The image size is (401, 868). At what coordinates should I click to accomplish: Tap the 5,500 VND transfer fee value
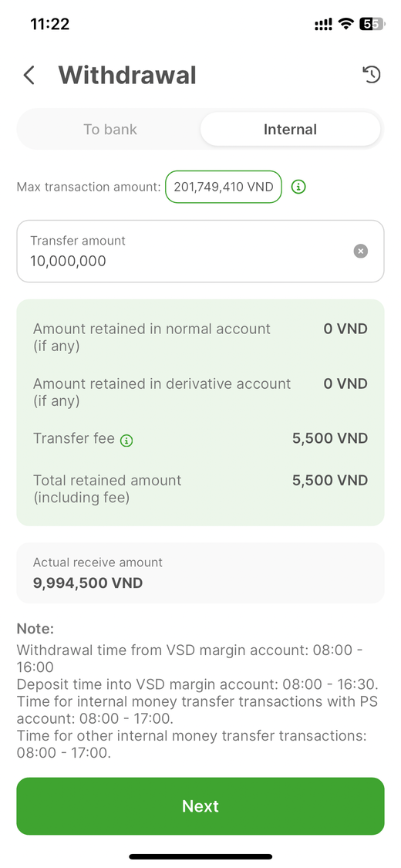330,438
